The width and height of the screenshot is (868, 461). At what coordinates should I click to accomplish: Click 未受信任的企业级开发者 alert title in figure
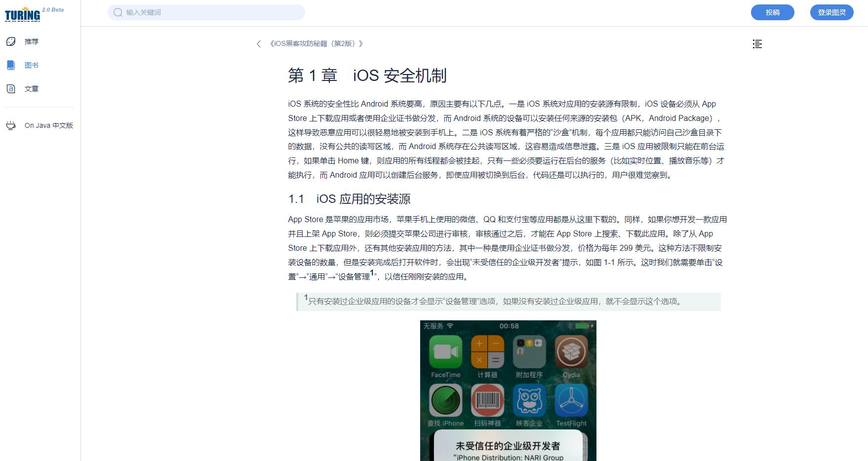coord(508,446)
